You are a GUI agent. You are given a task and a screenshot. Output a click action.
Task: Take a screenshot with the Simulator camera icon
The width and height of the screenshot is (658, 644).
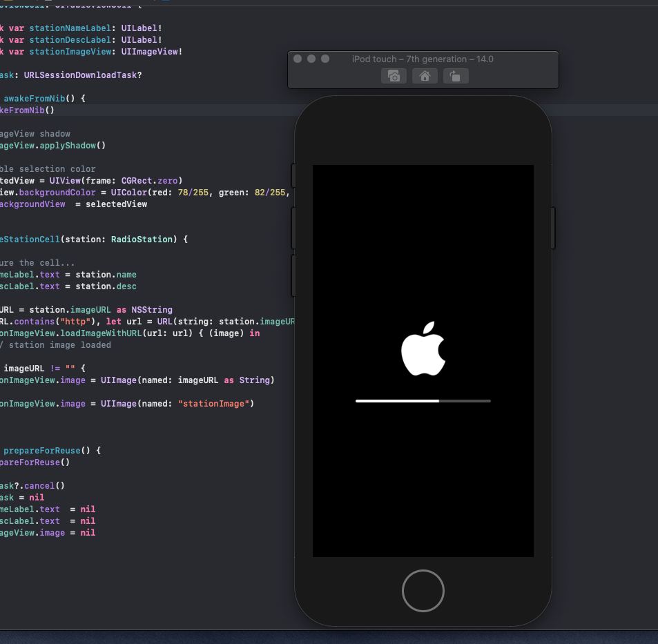pos(394,77)
